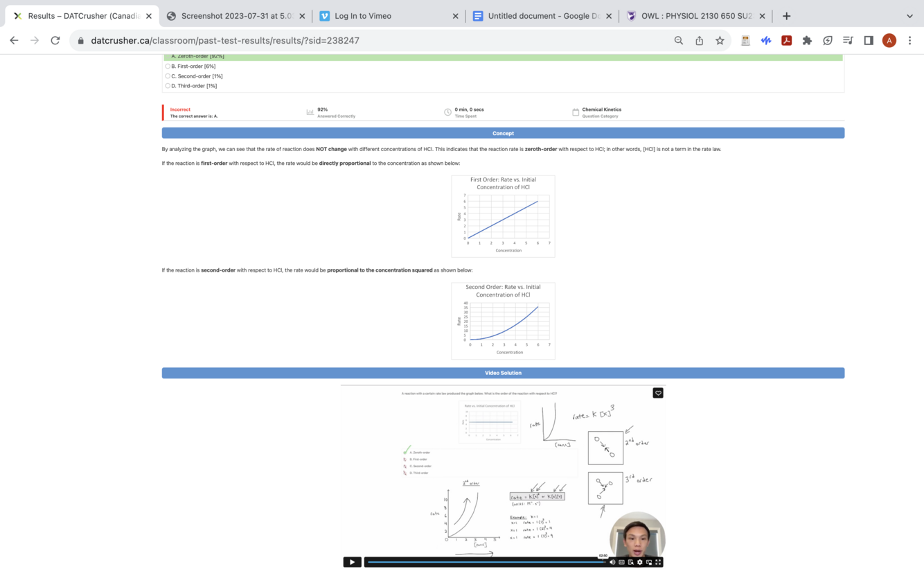Viewport: 924px width, 578px height.
Task: Open the Adobe Acrobat extension
Action: (x=787, y=40)
